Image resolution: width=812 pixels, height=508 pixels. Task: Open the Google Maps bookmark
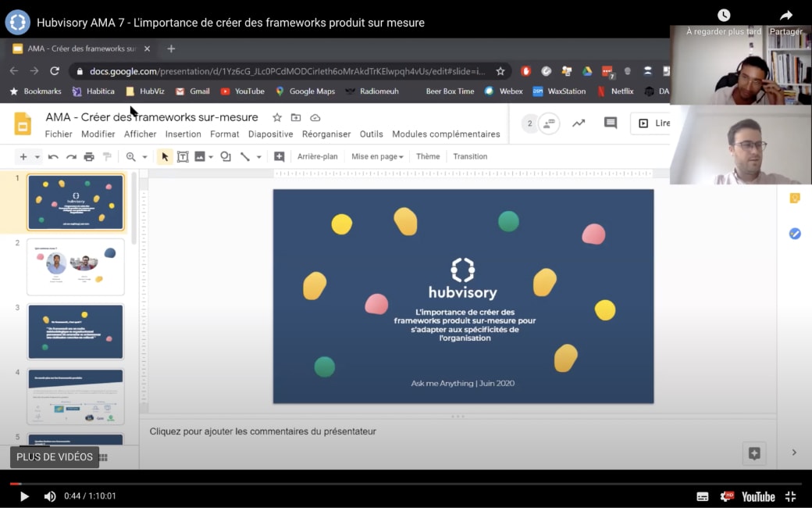305,91
